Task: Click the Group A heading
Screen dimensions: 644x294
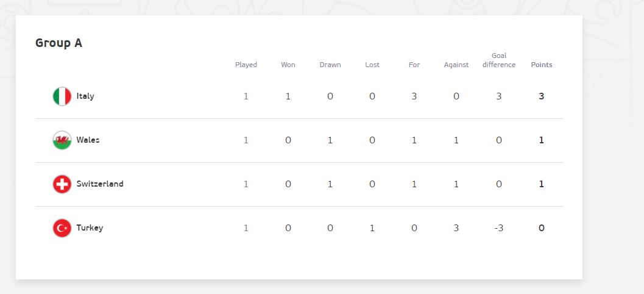Action: pos(58,43)
